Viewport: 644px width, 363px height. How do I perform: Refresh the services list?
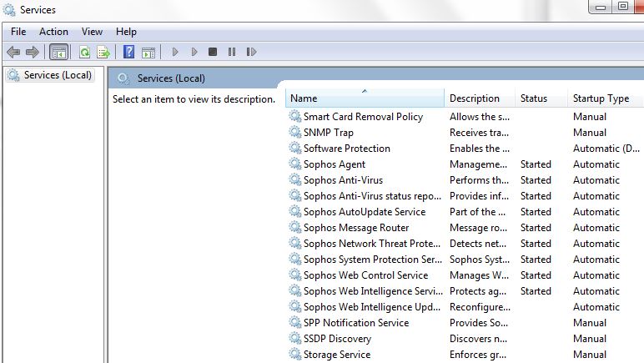(84, 52)
